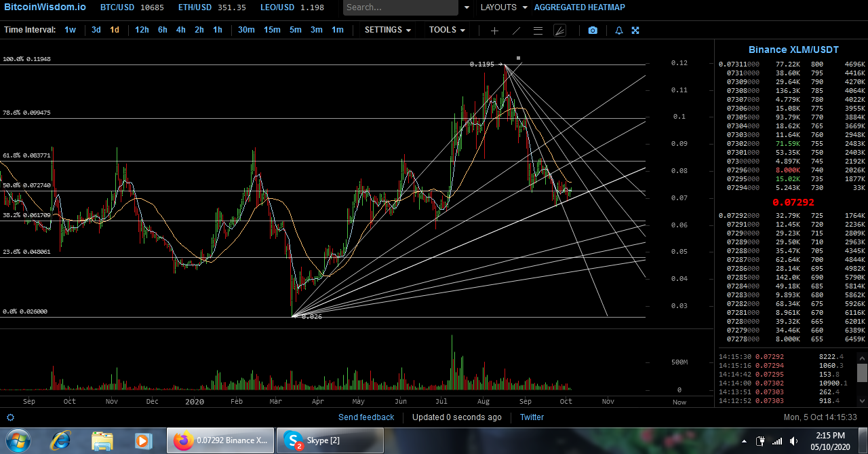Image resolution: width=868 pixels, height=454 pixels.
Task: Click the 100.0% 0.11948 Fibonacci level label
Action: pos(26,59)
